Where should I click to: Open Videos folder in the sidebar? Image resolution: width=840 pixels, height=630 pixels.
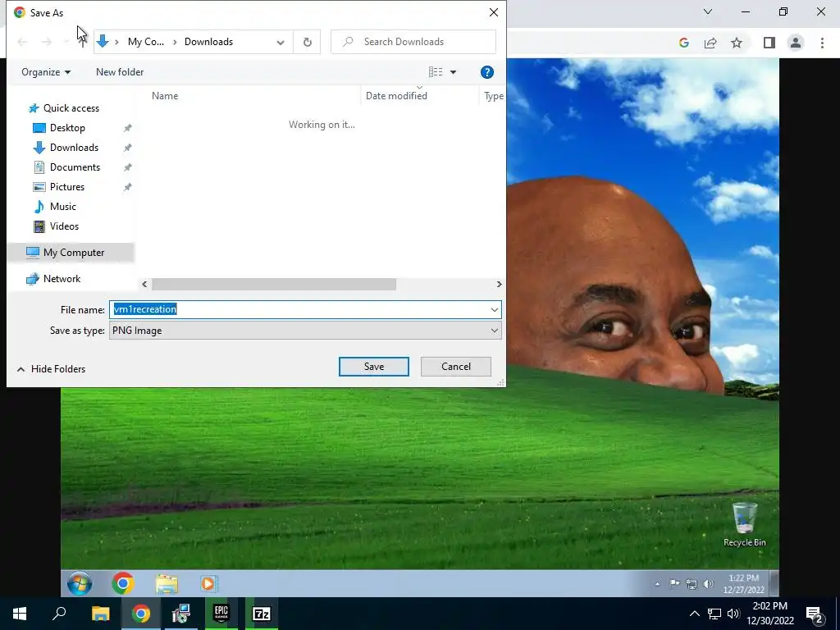(64, 226)
